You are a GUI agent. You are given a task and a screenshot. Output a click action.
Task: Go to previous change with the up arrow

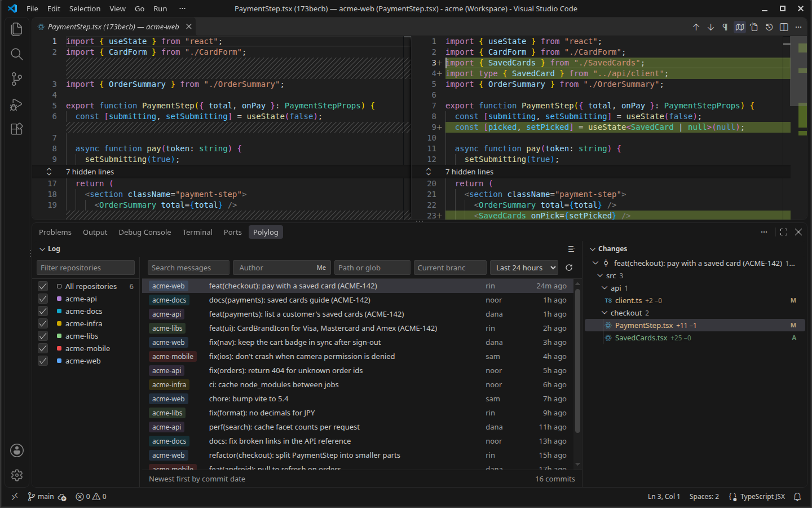click(x=696, y=27)
